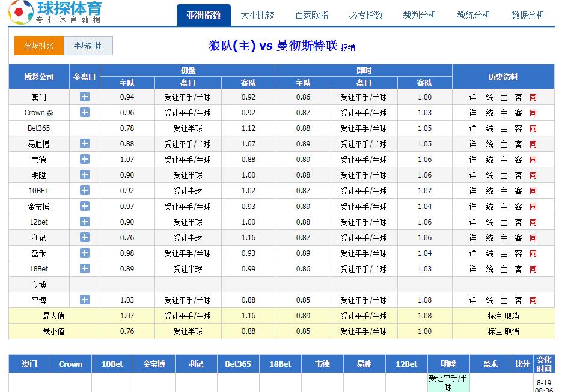
Task: Click the Crown header in bottom table
Action: [x=70, y=364]
